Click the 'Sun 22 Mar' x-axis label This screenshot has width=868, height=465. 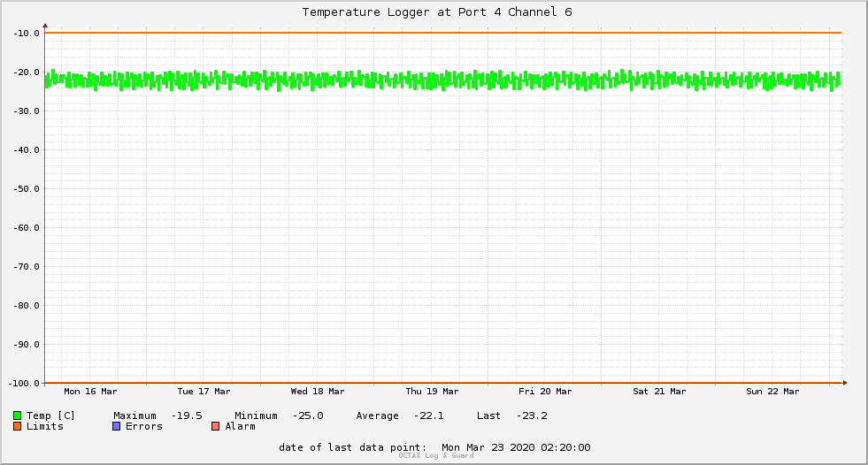[772, 392]
